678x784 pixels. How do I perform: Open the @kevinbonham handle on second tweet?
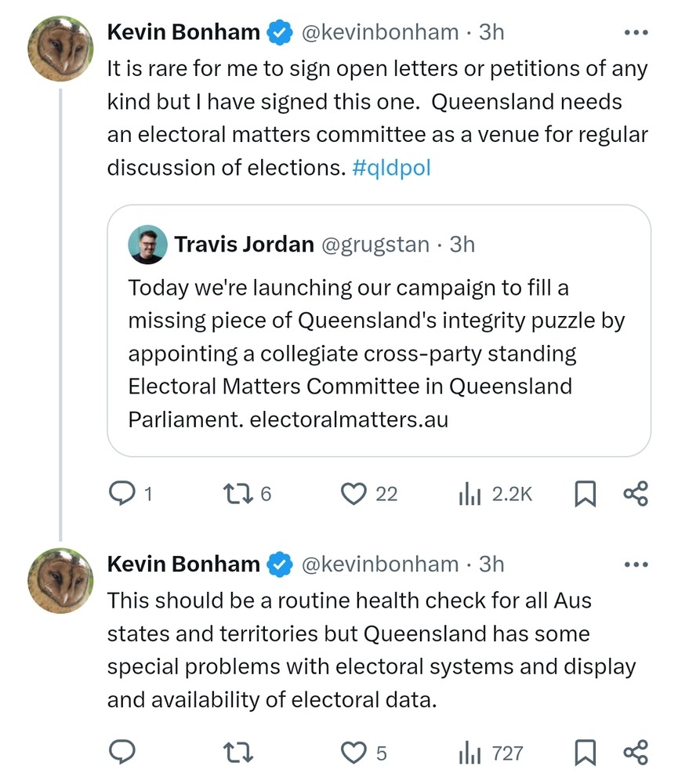tap(379, 564)
